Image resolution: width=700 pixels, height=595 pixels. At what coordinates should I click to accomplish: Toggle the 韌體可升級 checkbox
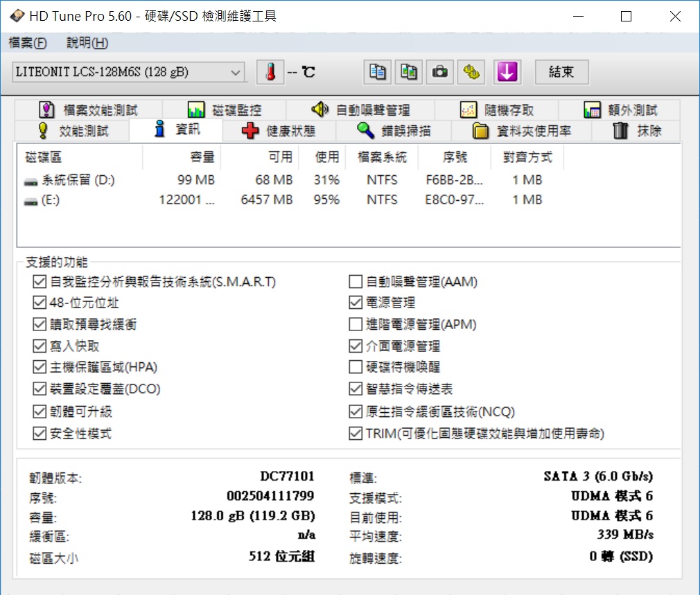pyautogui.click(x=40, y=411)
